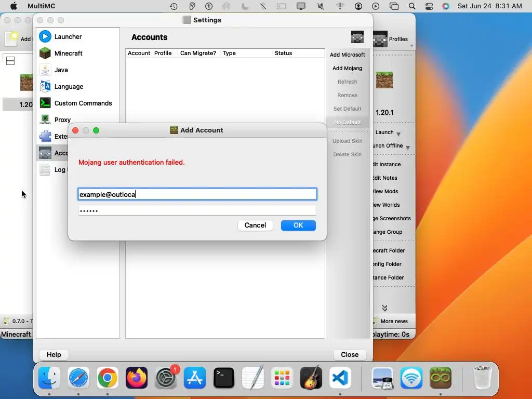
Task: Click the date and time in menu bar
Action: (x=489, y=6)
